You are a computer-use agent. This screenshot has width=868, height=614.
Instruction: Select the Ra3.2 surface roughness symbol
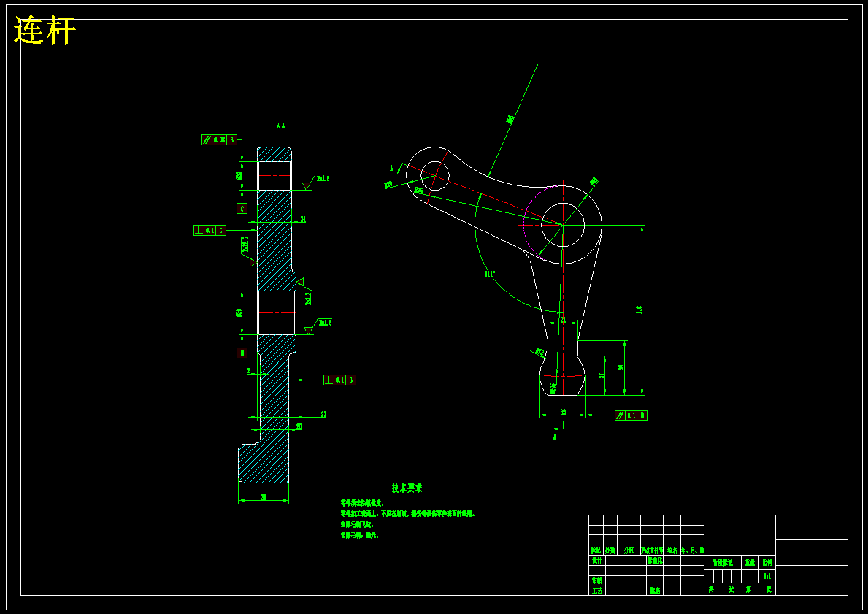(x=306, y=291)
